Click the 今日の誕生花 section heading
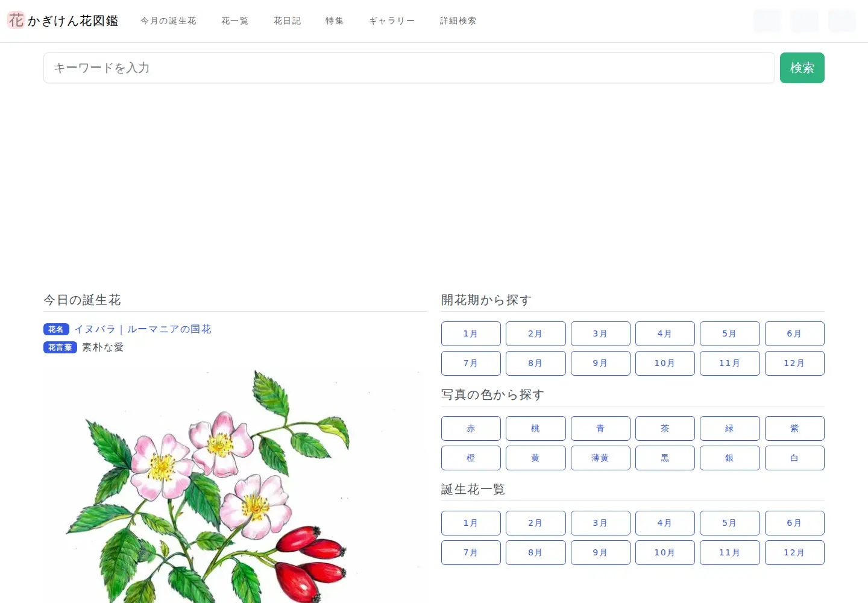Image resolution: width=868 pixels, height=603 pixels. tap(82, 300)
